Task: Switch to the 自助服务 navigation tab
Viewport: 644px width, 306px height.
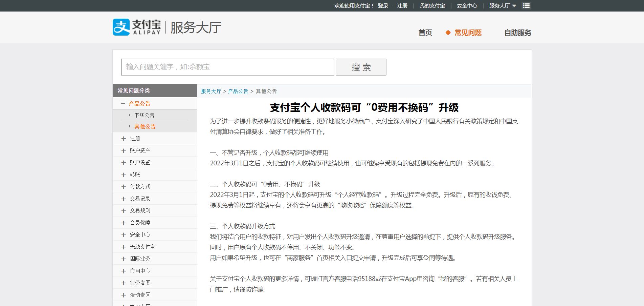Action: coord(518,33)
